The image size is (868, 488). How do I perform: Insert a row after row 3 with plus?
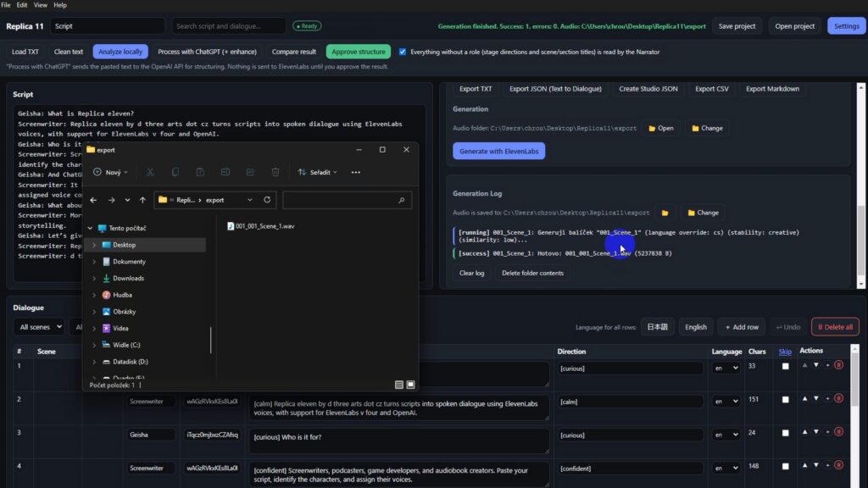point(827,431)
